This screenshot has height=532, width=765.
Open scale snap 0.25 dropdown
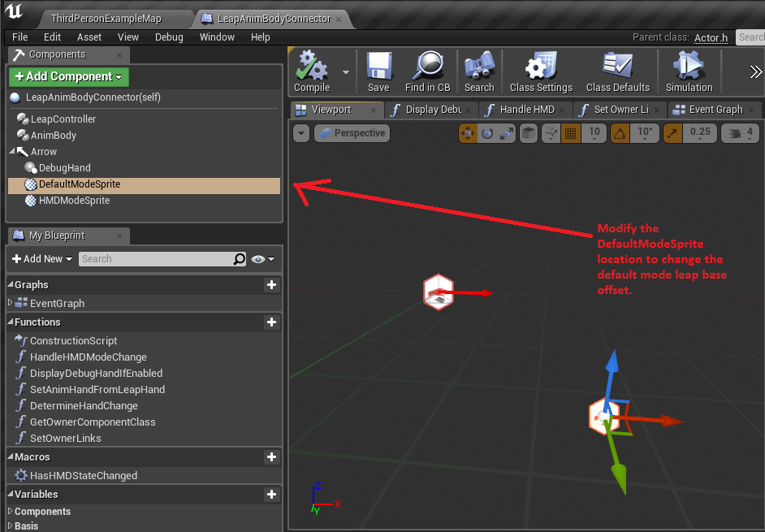(700, 133)
